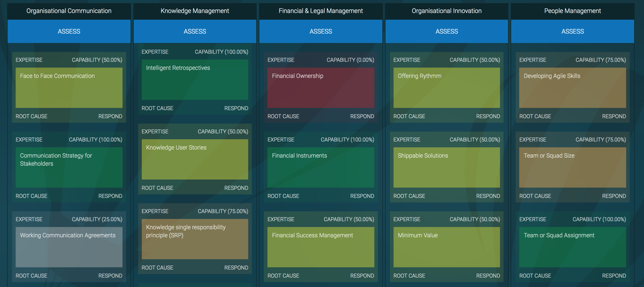The image size is (644, 287).
Task: Click EXPERTISE above Intelligent Retrospectives
Action: (x=155, y=52)
